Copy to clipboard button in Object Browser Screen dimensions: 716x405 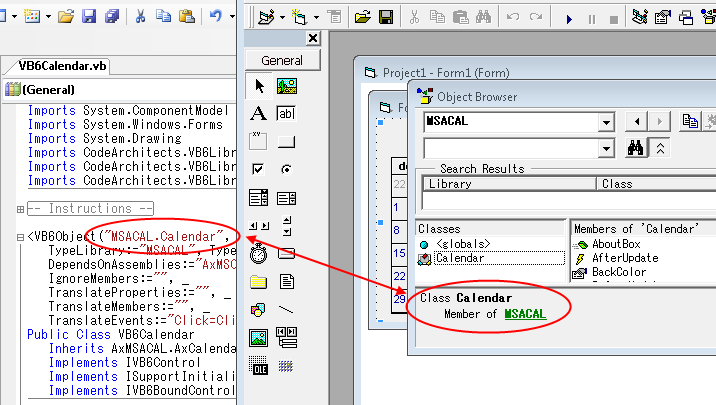tap(690, 121)
